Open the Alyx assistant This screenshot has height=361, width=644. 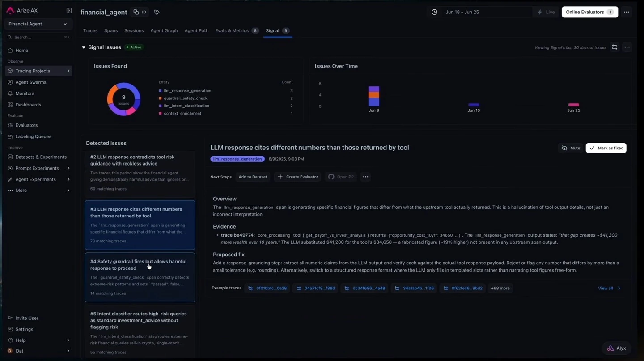point(617,348)
